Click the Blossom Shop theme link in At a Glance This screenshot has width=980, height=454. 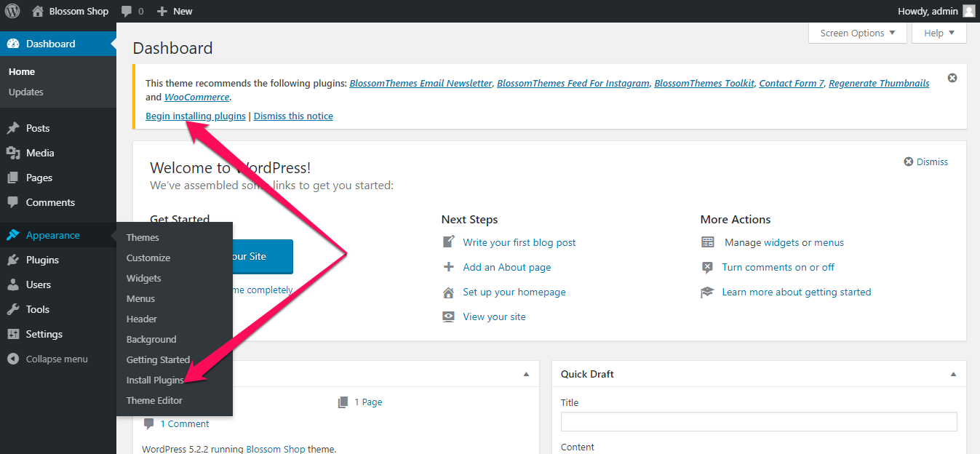[276, 449]
